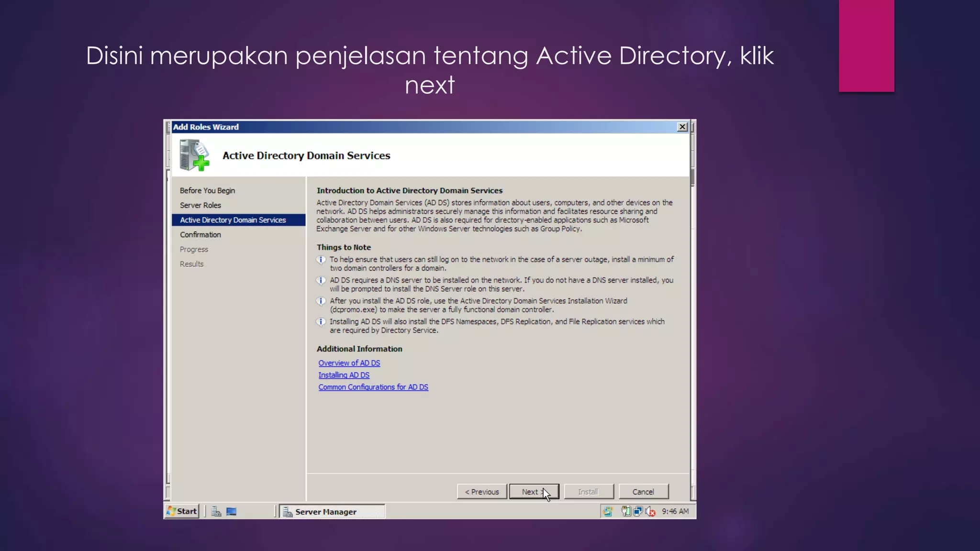Image resolution: width=980 pixels, height=551 pixels.
Task: Click the Additional Information heading
Action: pos(359,349)
